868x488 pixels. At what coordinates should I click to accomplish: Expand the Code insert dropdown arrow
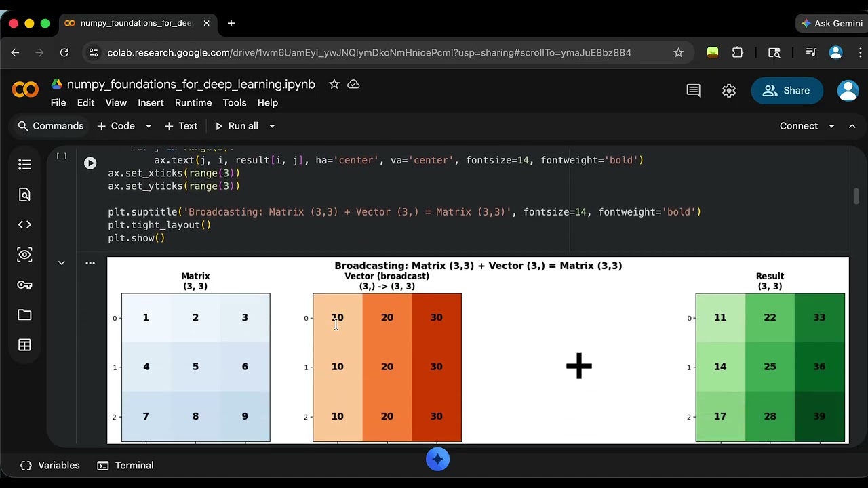point(149,126)
